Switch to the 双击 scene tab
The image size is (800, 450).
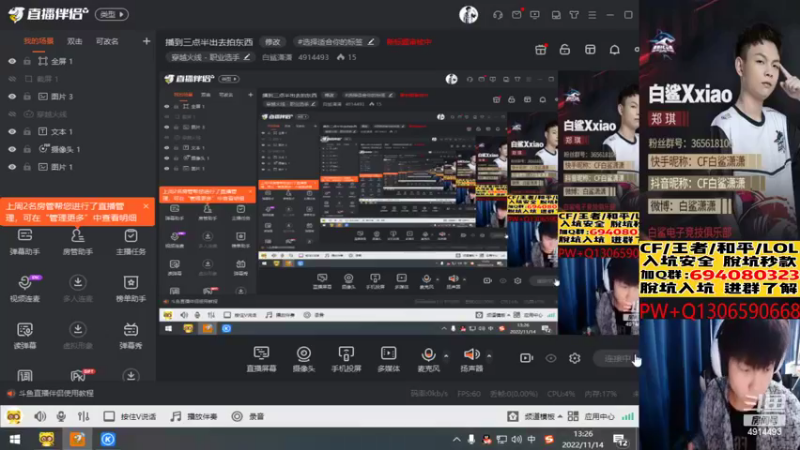click(74, 41)
